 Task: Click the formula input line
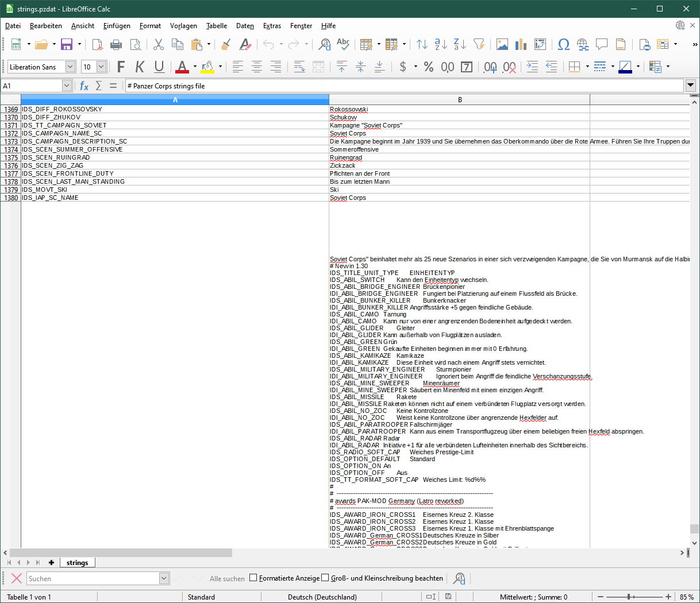click(405, 86)
